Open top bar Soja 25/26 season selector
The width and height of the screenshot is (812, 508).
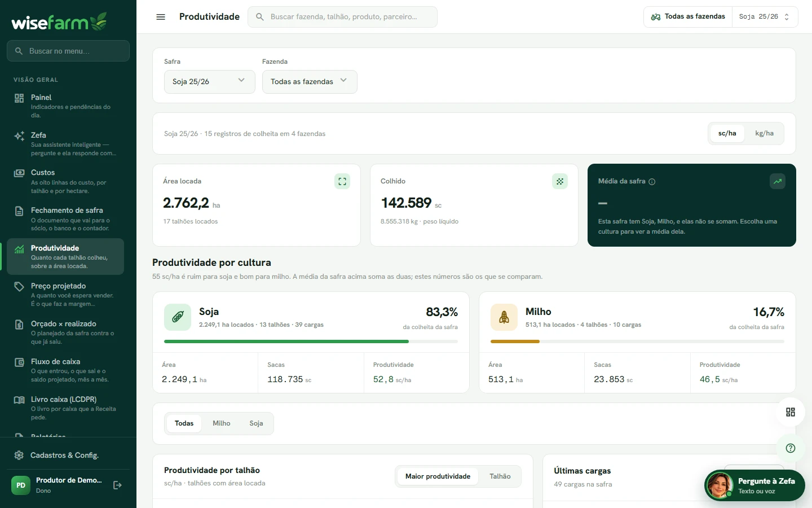(x=765, y=17)
